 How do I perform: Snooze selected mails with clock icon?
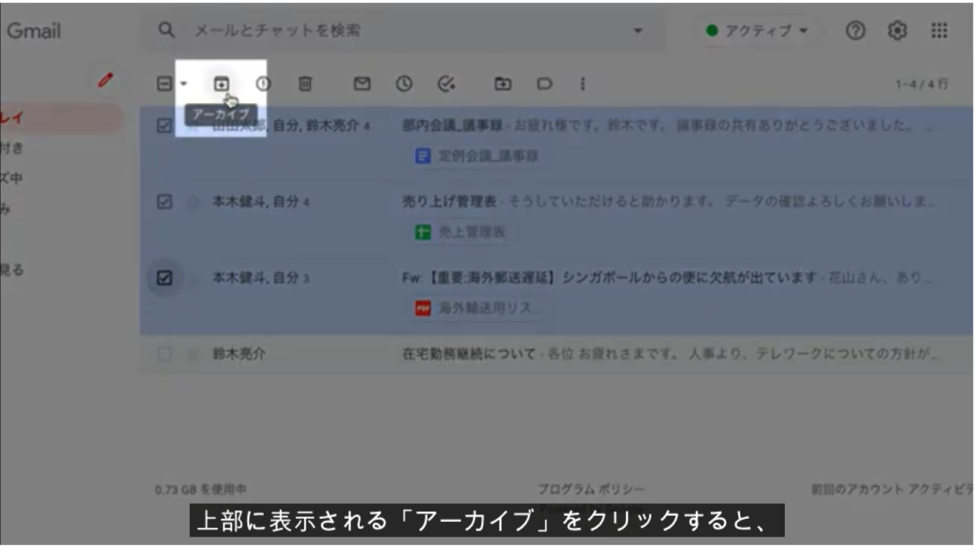[404, 84]
